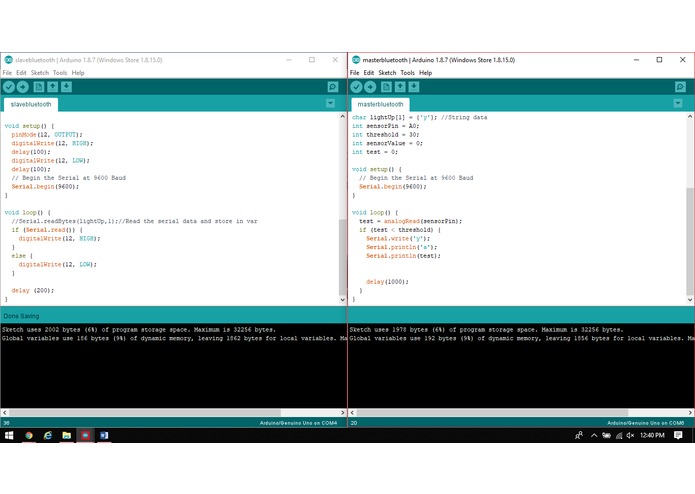Open Microsoft Word from the taskbar
695x494 pixels.
pos(104,436)
